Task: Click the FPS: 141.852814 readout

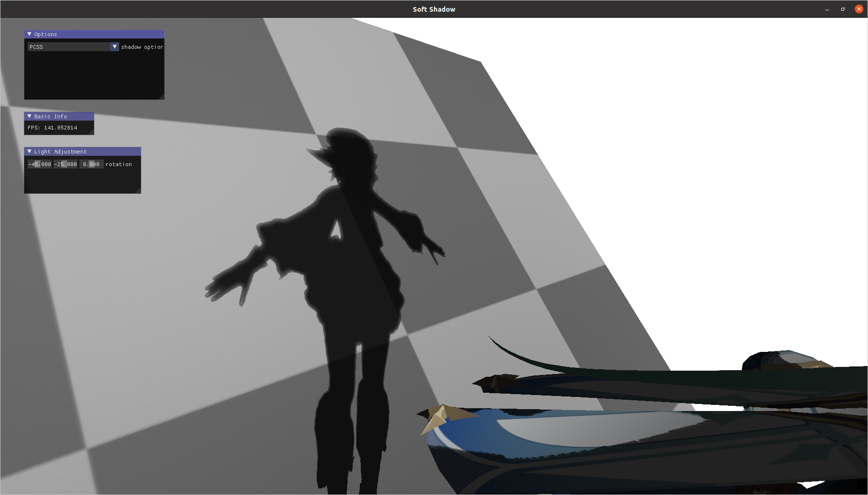Action: pyautogui.click(x=53, y=128)
